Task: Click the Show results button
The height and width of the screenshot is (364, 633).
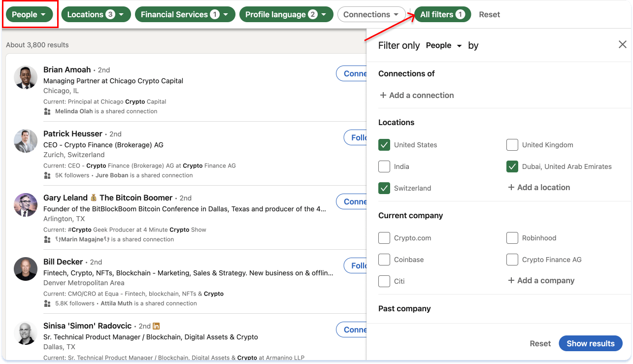Action: 590,343
